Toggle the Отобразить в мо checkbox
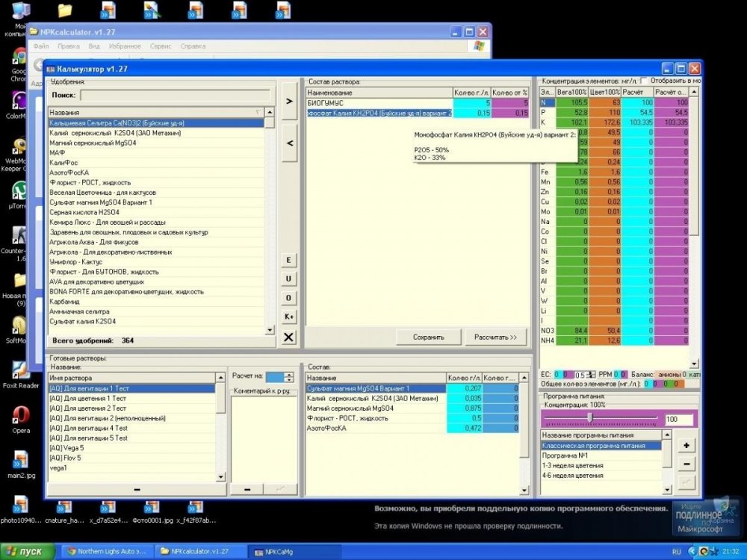 coord(644,81)
